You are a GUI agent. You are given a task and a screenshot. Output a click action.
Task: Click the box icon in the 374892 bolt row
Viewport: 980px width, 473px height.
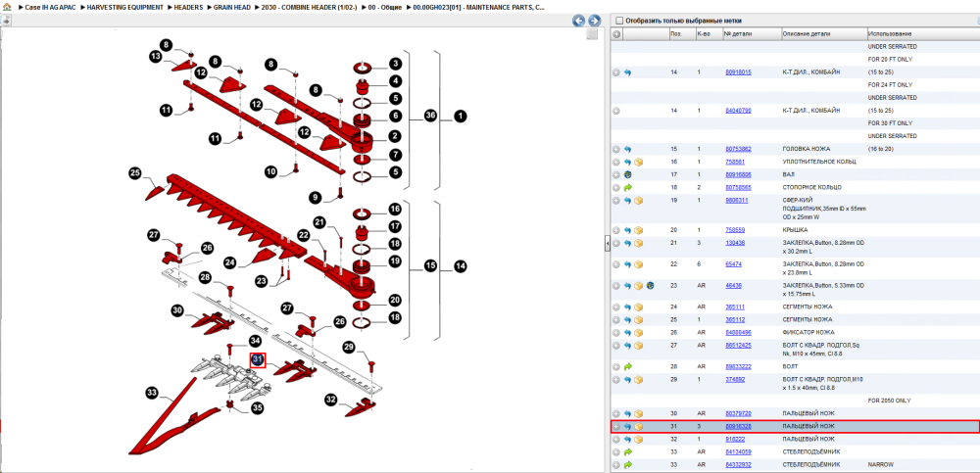(x=639, y=379)
